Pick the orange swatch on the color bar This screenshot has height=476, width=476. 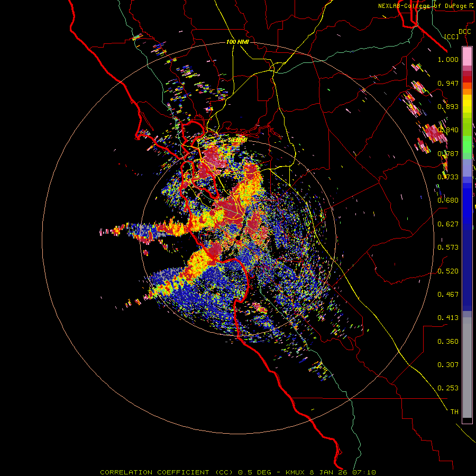[467, 91]
